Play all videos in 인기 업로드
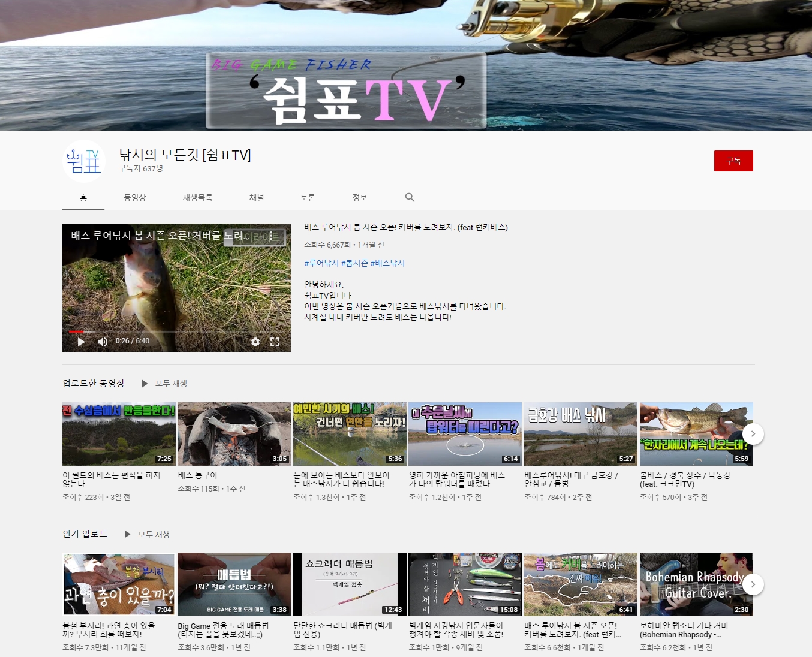This screenshot has width=812, height=657. click(x=148, y=534)
